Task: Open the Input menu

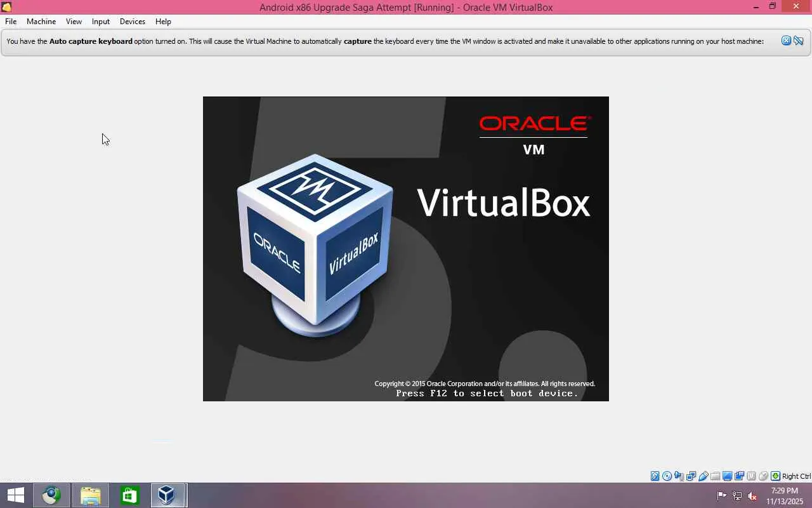Action: [101, 22]
